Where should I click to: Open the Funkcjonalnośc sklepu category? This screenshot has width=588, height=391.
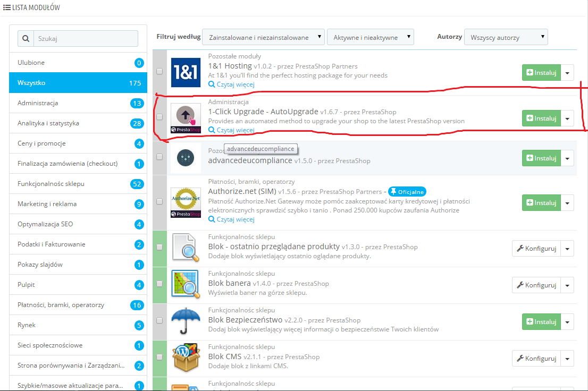tap(78, 184)
